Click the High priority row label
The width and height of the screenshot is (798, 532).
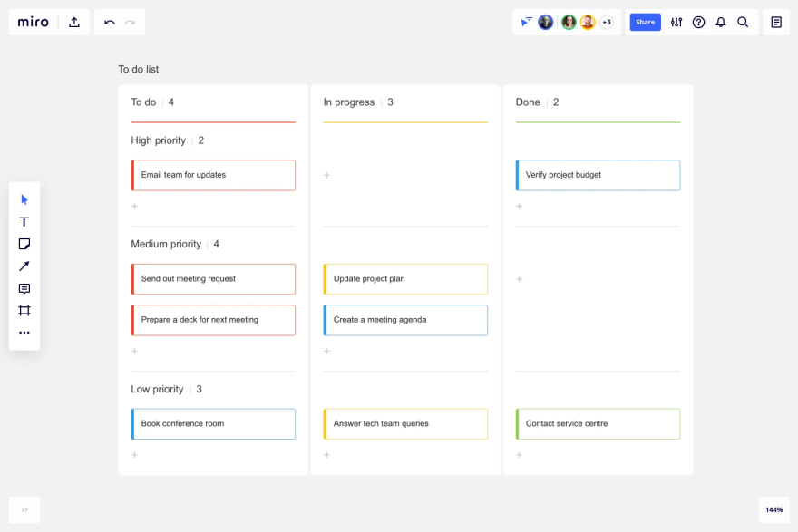pyautogui.click(x=159, y=140)
